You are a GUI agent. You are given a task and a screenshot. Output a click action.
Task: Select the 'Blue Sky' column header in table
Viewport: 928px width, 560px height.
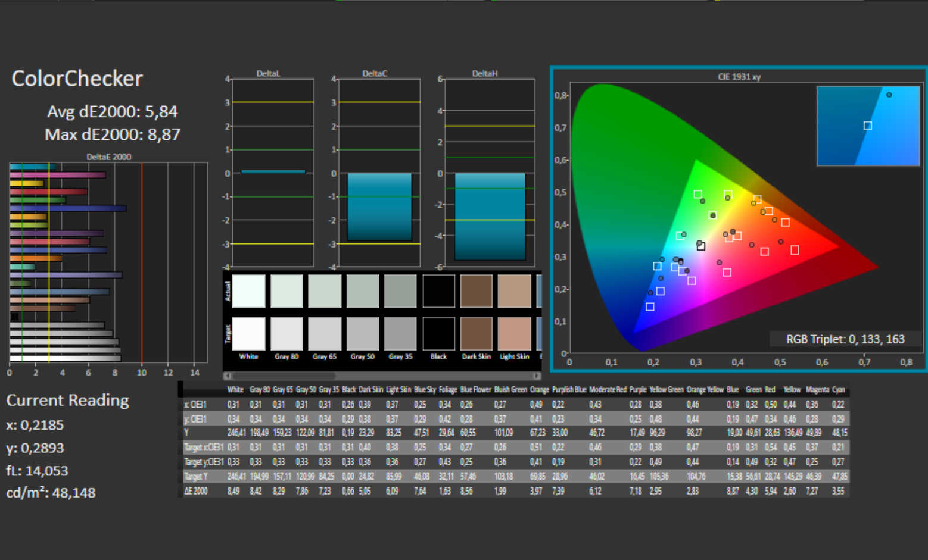[425, 390]
